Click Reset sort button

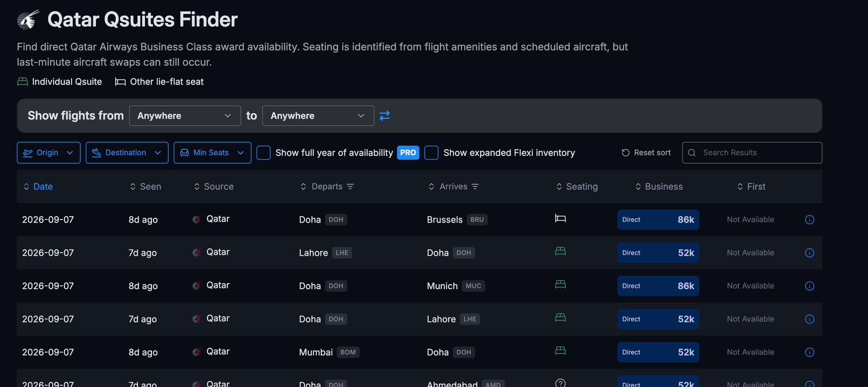tap(646, 153)
